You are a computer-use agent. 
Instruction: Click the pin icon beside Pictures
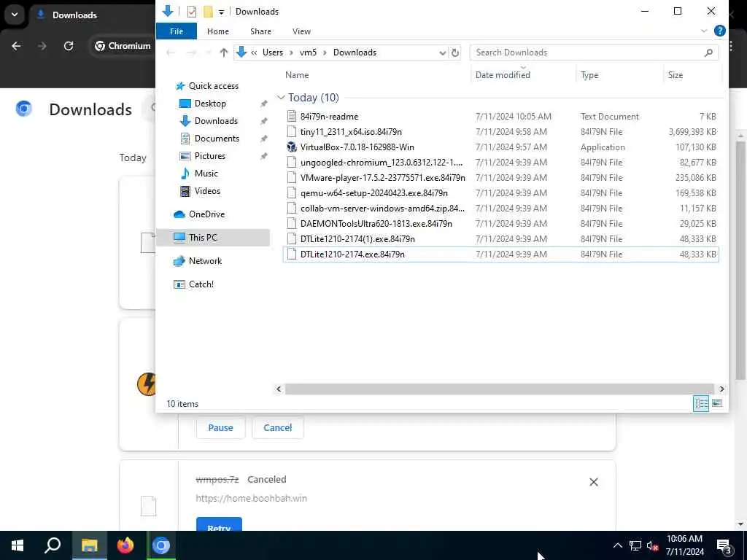pyautogui.click(x=263, y=156)
